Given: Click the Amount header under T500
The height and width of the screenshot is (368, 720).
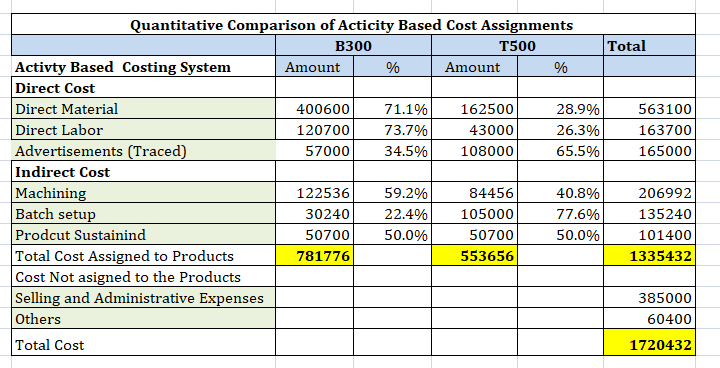Looking at the screenshot, I should (474, 67).
